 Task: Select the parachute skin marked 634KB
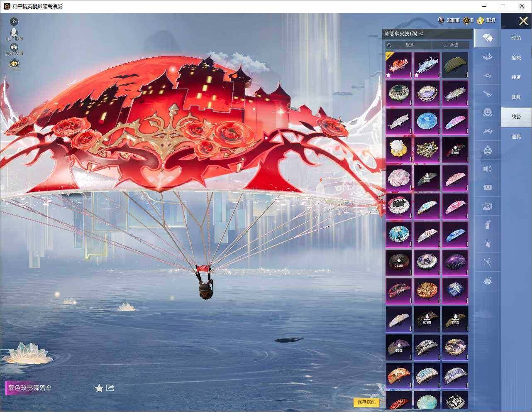coord(455,319)
